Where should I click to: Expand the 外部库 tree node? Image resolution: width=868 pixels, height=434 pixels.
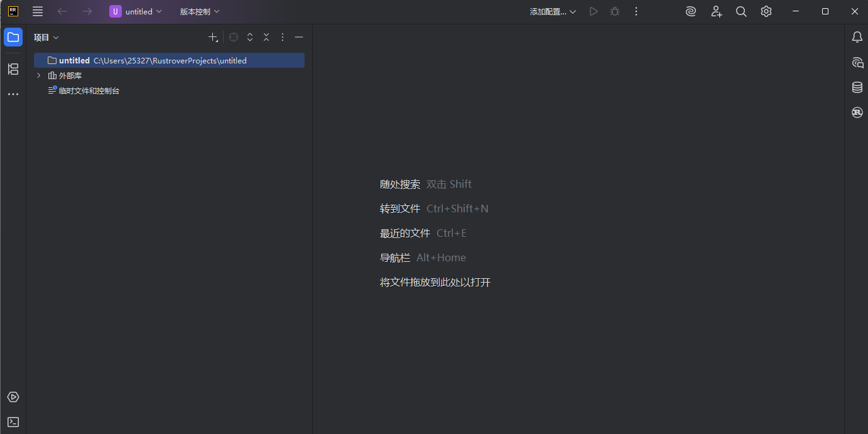pyautogui.click(x=39, y=75)
